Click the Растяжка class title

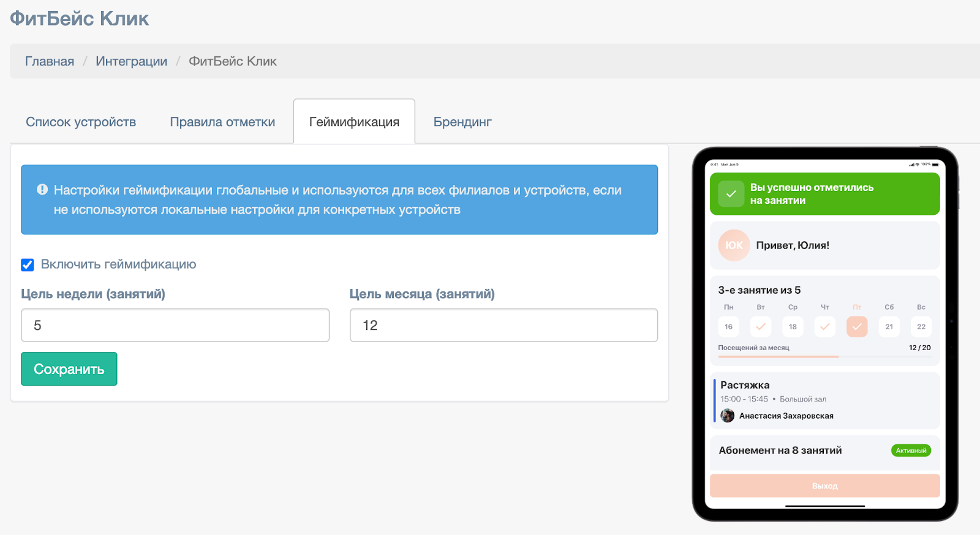click(x=745, y=385)
